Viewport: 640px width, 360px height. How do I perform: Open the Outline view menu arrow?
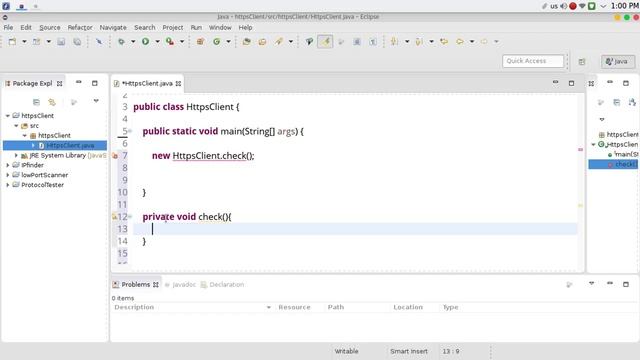602,120
